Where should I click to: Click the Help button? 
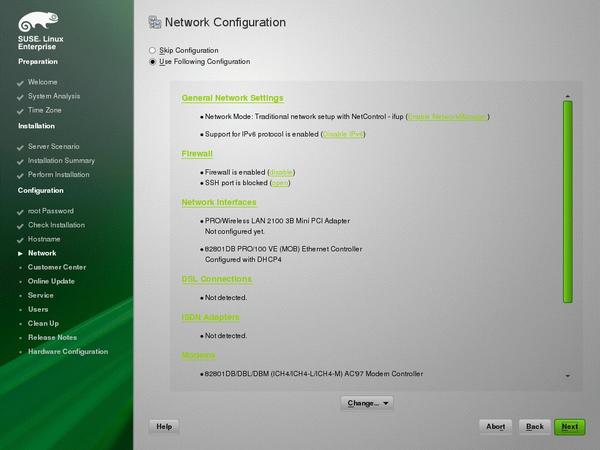point(164,427)
